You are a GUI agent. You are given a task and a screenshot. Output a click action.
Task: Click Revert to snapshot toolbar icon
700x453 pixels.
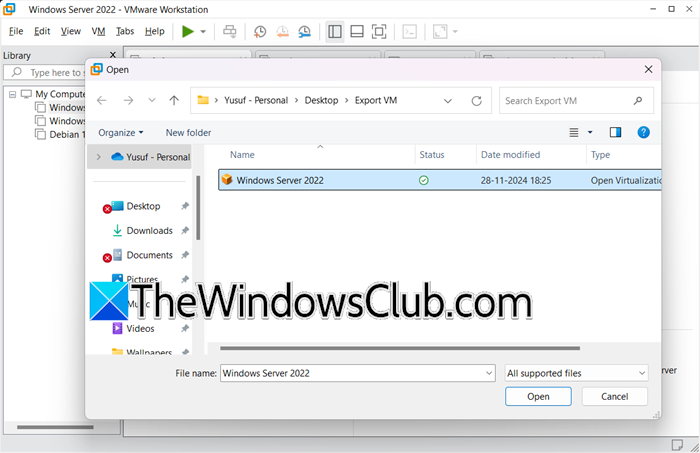point(282,31)
